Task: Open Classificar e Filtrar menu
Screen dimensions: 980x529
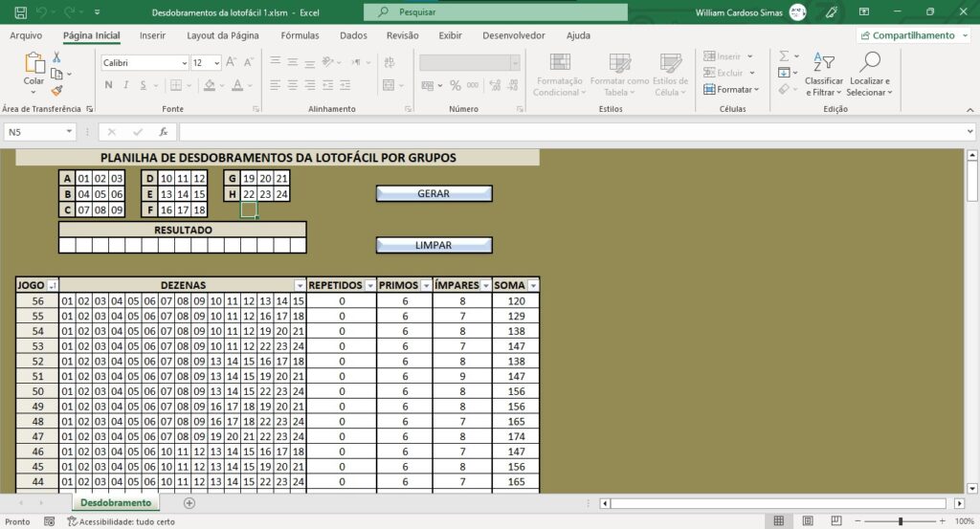Action: coord(824,75)
